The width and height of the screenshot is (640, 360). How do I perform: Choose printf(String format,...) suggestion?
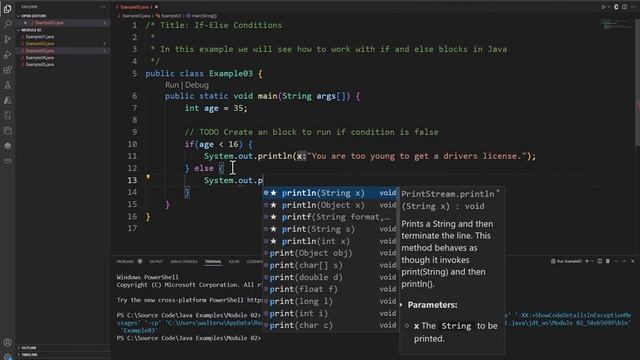point(330,217)
